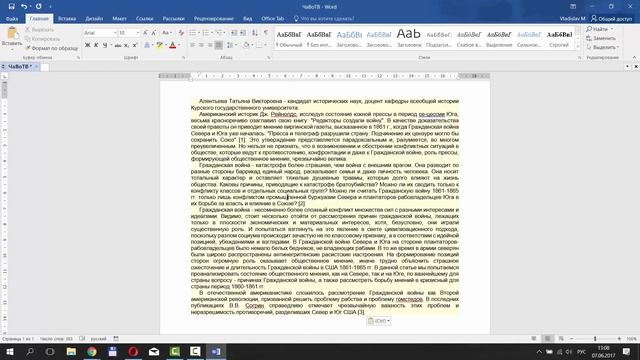Image resolution: width=640 pixels, height=360 pixels.
Task: Apply yellow text highlight color
Action: 159,45
